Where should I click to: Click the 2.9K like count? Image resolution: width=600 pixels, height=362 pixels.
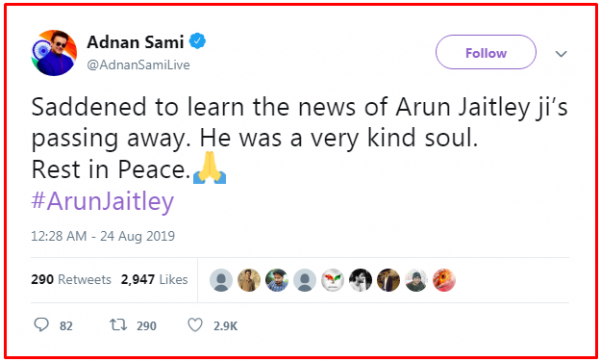tap(225, 326)
